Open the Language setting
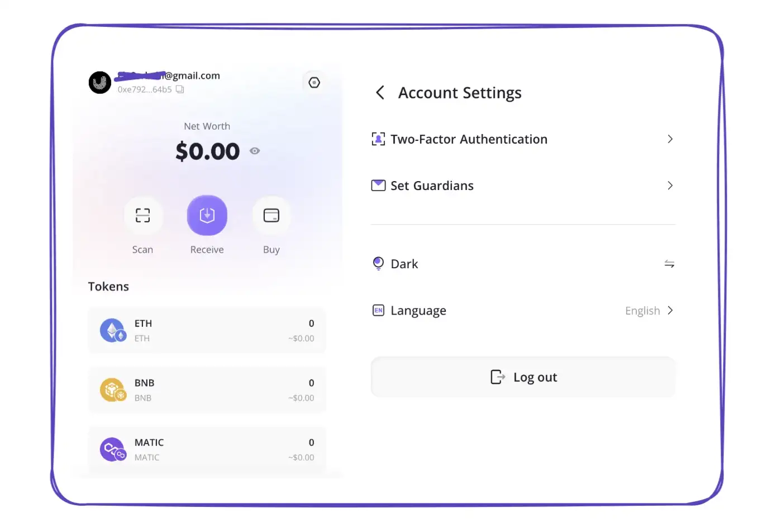The image size is (781, 532). click(x=523, y=310)
